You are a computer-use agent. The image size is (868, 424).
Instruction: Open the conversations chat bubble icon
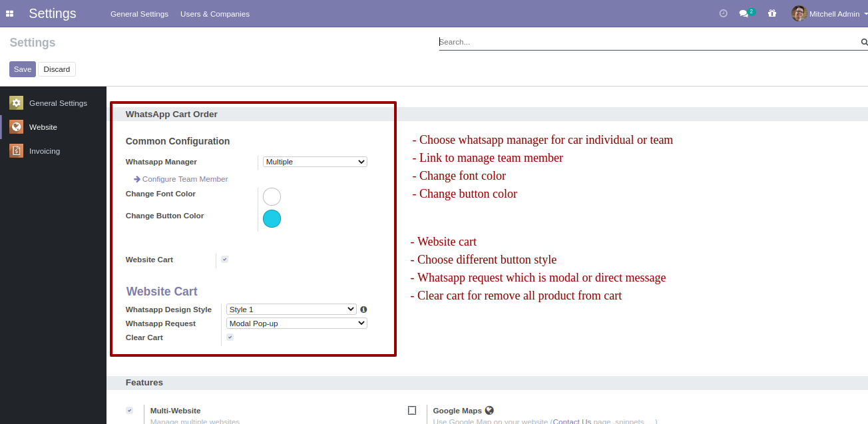pos(744,13)
